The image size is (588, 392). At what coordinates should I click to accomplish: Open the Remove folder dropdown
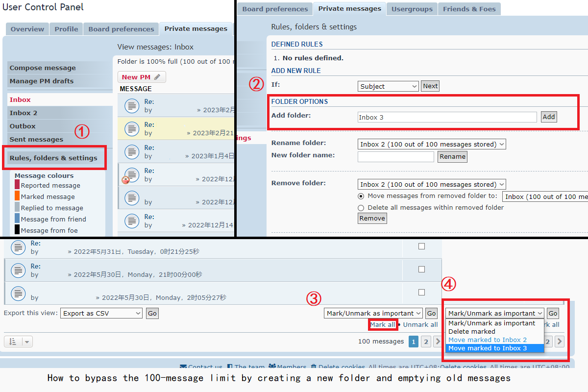432,185
